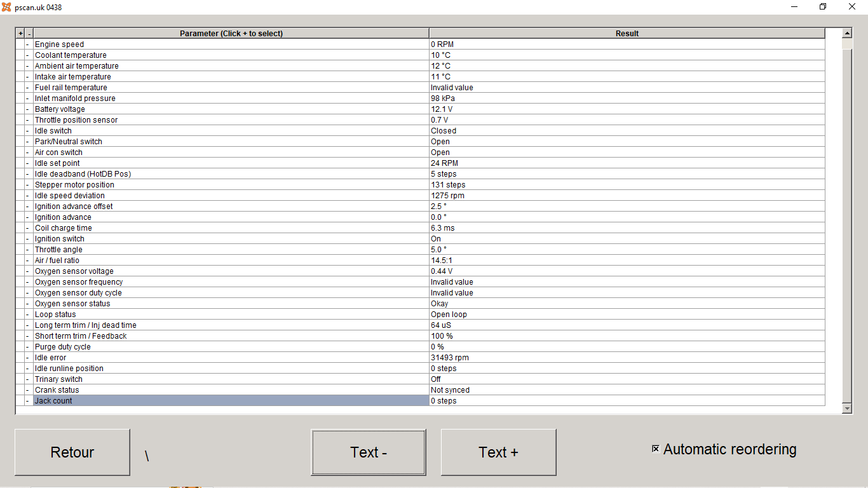The width and height of the screenshot is (868, 488).
Task: Select the Idle runline position parameter
Action: [231, 369]
